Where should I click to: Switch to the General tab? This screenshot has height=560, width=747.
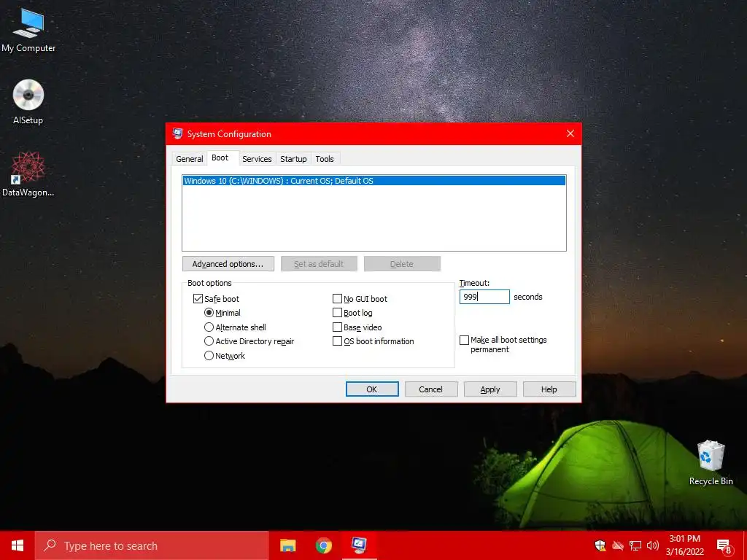pyautogui.click(x=190, y=159)
